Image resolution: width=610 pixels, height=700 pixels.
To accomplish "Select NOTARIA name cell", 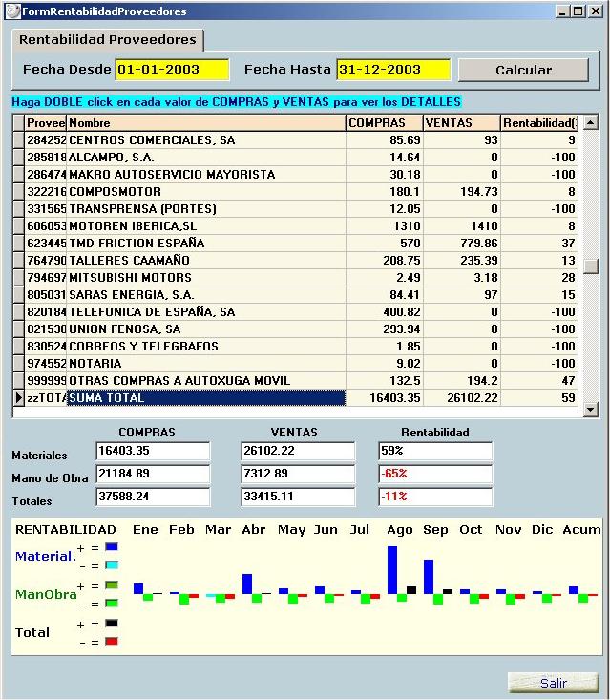I will (206, 364).
